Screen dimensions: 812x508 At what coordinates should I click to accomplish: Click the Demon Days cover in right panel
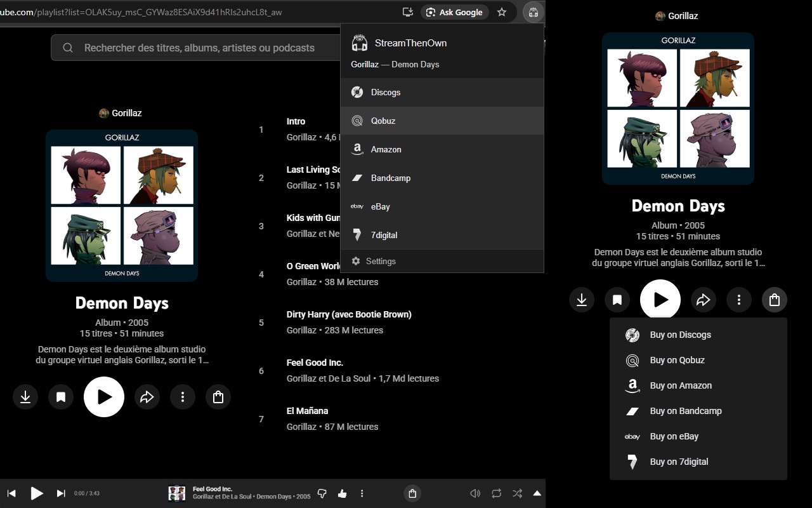coord(678,109)
